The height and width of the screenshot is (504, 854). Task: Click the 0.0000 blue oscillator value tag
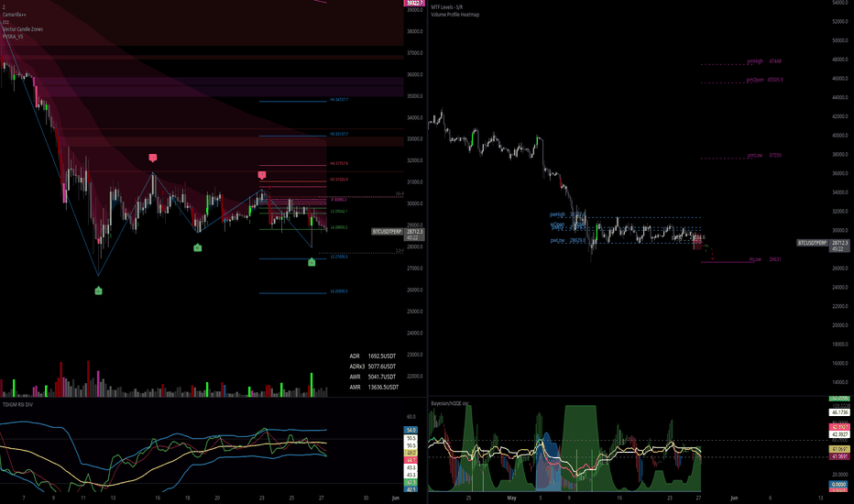tap(839, 484)
